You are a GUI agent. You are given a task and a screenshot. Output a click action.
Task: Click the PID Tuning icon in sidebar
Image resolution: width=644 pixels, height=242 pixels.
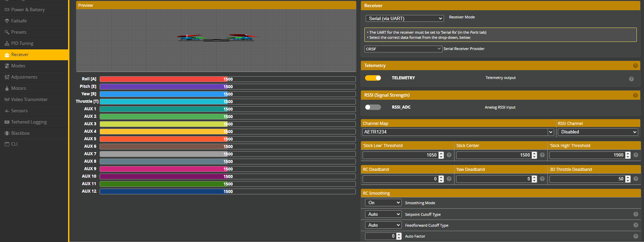tap(7, 43)
